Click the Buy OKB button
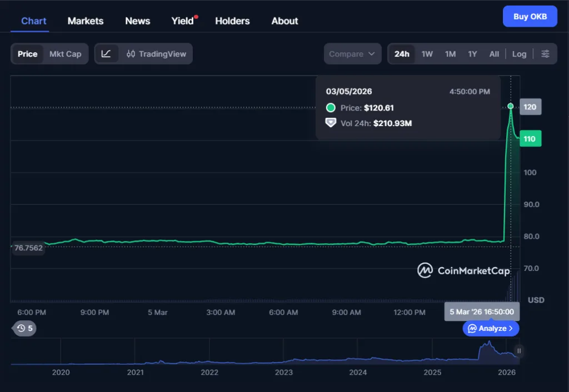The image size is (569, 392). pyautogui.click(x=530, y=16)
